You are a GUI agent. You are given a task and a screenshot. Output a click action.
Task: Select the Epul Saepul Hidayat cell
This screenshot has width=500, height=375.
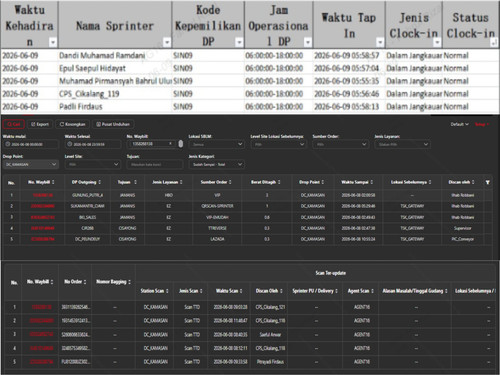(115, 68)
